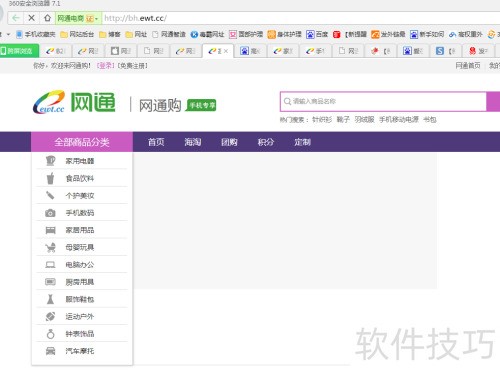Open the 百度 bookmark

[x=317, y=34]
